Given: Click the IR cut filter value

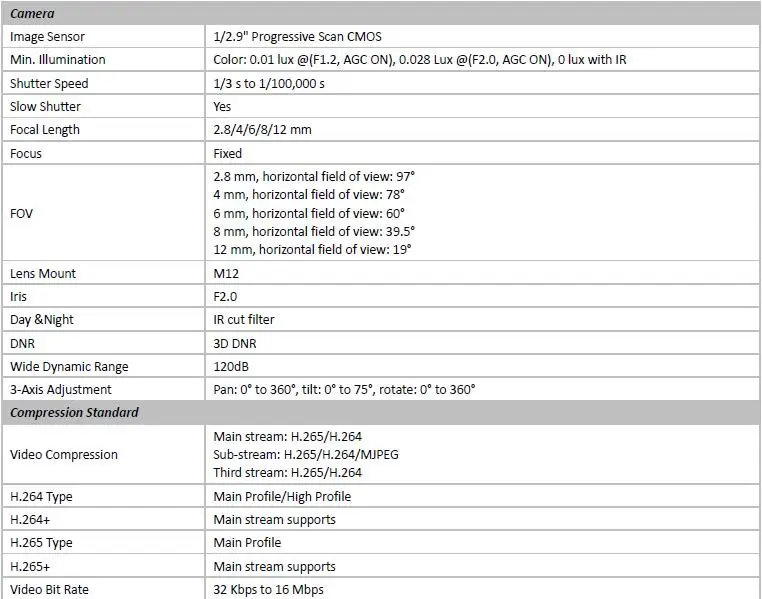Looking at the screenshot, I should pos(243,320).
